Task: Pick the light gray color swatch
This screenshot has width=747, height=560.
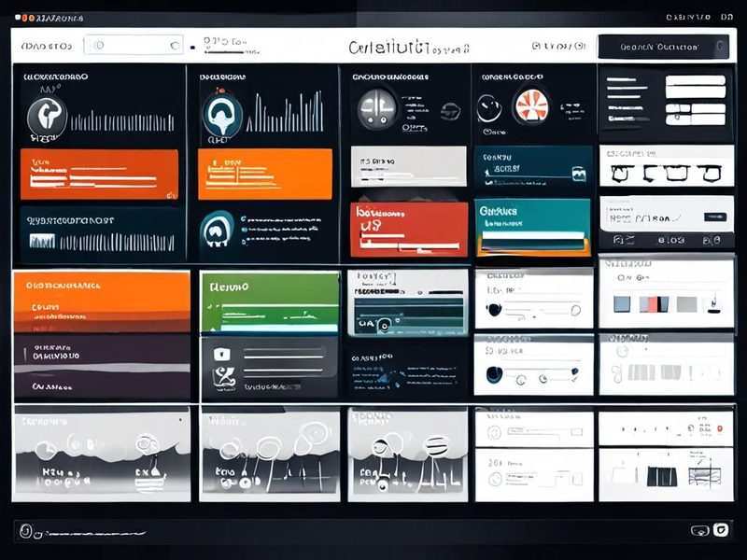Action: click(x=686, y=304)
